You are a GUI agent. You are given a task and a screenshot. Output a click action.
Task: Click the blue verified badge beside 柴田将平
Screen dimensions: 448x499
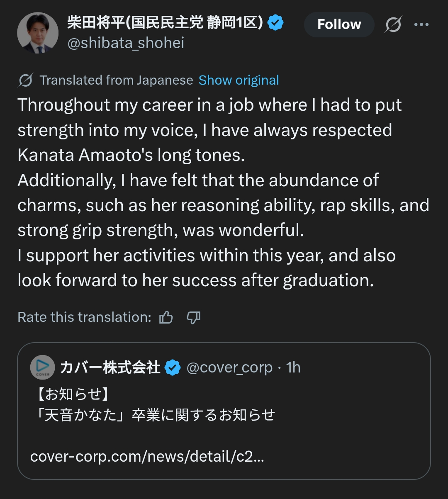pyautogui.click(x=275, y=23)
